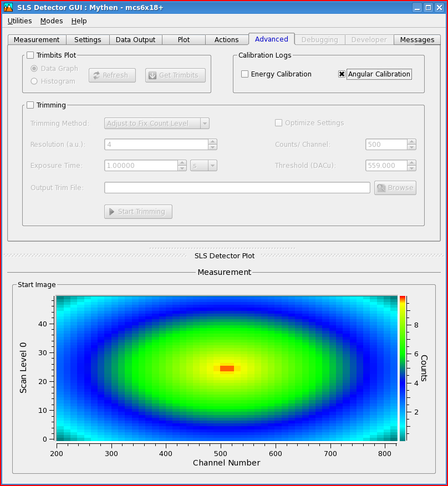Enable Energy Calibration log checkbox
This screenshot has height=486, width=448.
coord(245,74)
